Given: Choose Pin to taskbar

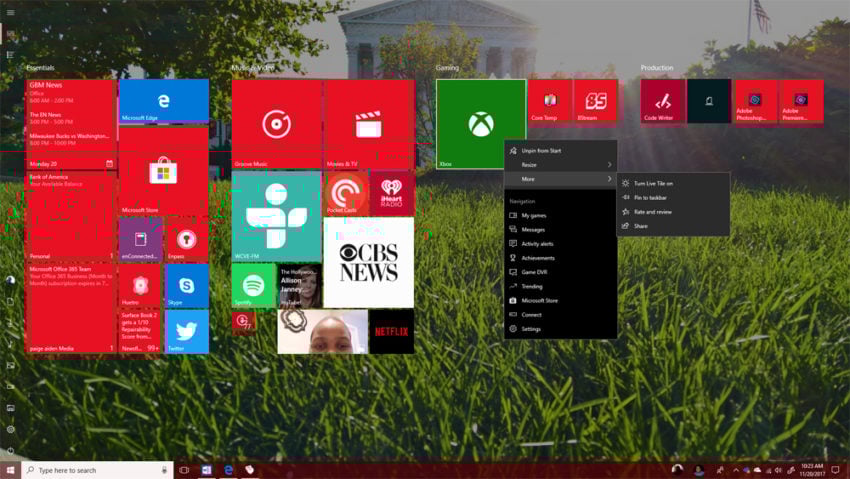Looking at the screenshot, I should (673, 198).
